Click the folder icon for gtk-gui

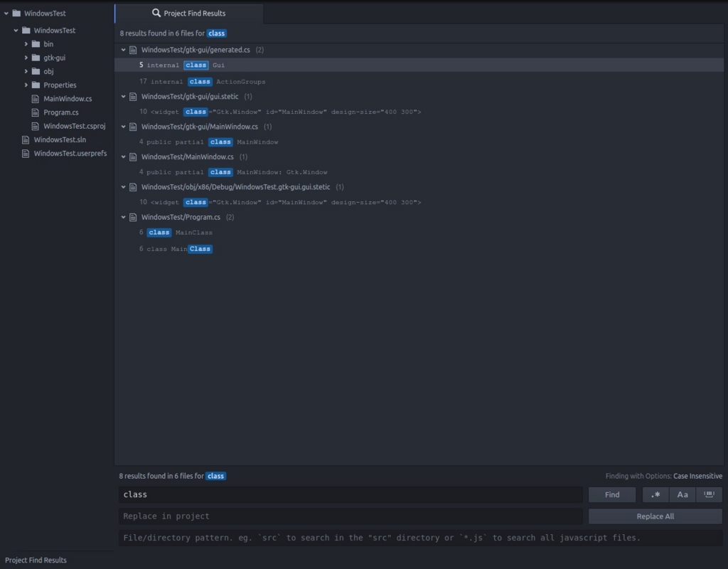pyautogui.click(x=37, y=58)
